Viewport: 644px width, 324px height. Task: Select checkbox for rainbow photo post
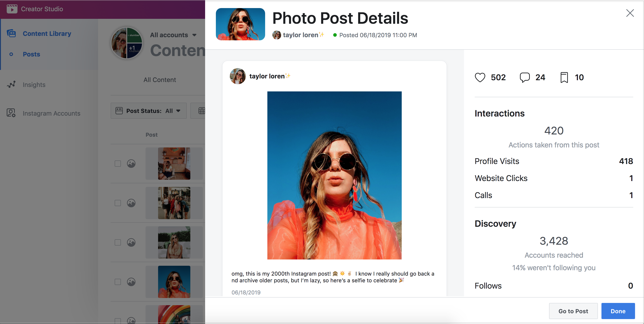[x=118, y=321]
